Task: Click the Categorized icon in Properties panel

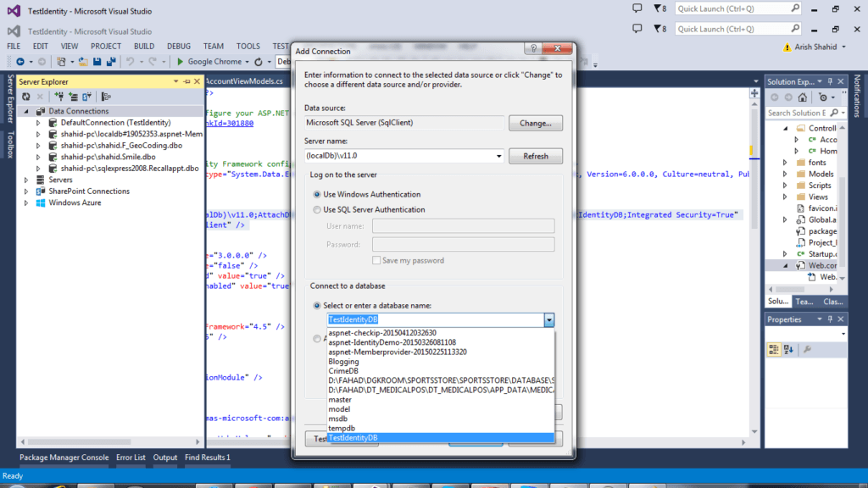Action: (x=774, y=349)
